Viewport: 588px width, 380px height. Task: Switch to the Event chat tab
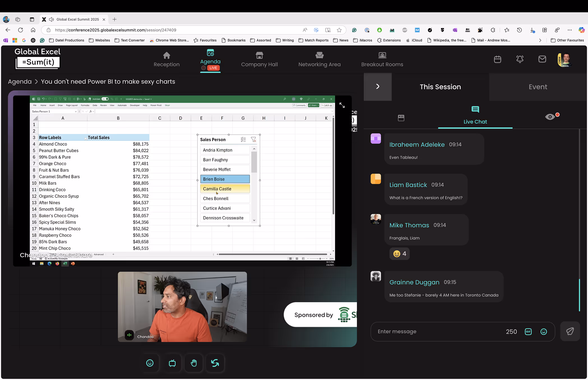click(x=538, y=87)
